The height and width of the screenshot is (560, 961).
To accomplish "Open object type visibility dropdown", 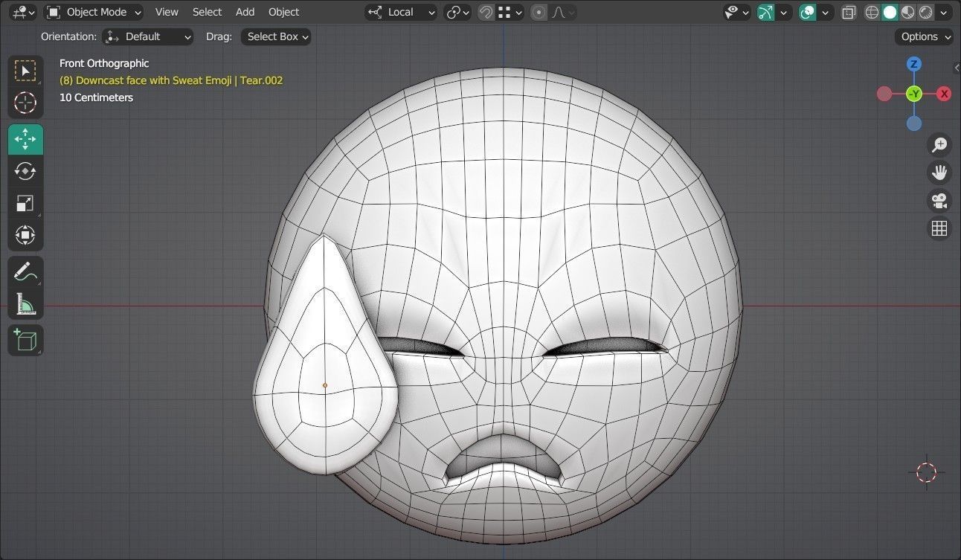I will 737,12.
